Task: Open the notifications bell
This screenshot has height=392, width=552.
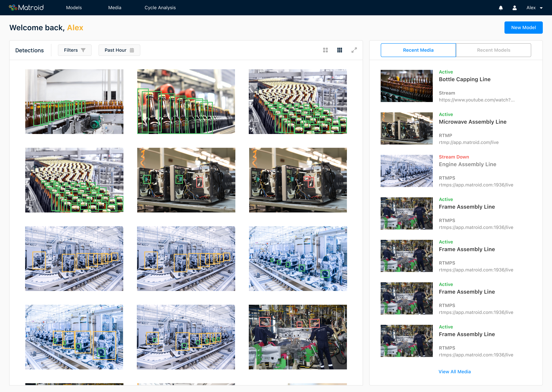Action: pyautogui.click(x=501, y=8)
